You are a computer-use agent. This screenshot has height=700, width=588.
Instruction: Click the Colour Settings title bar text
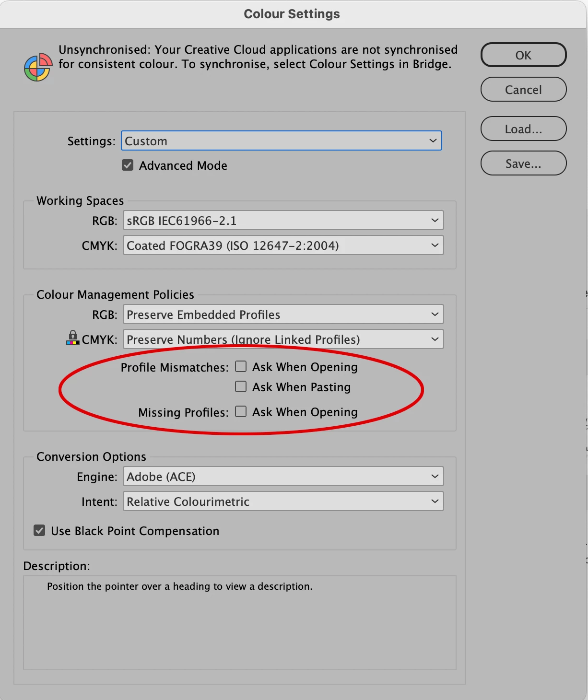point(292,14)
